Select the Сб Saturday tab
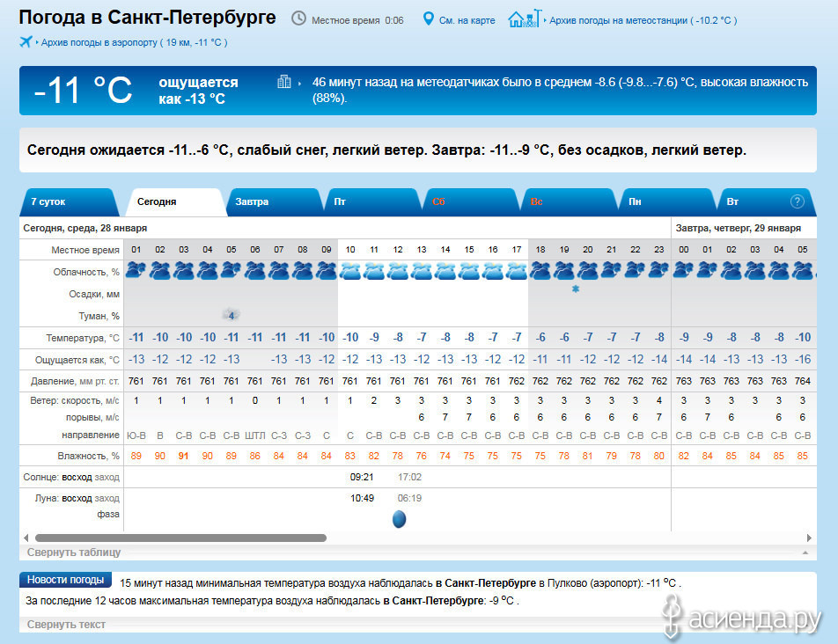 pyautogui.click(x=439, y=201)
